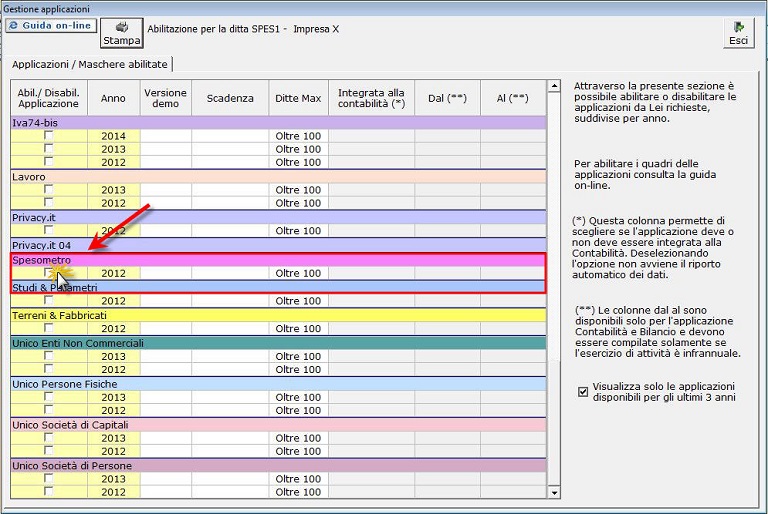Select the Unico Società di Capitali row

tap(278, 425)
